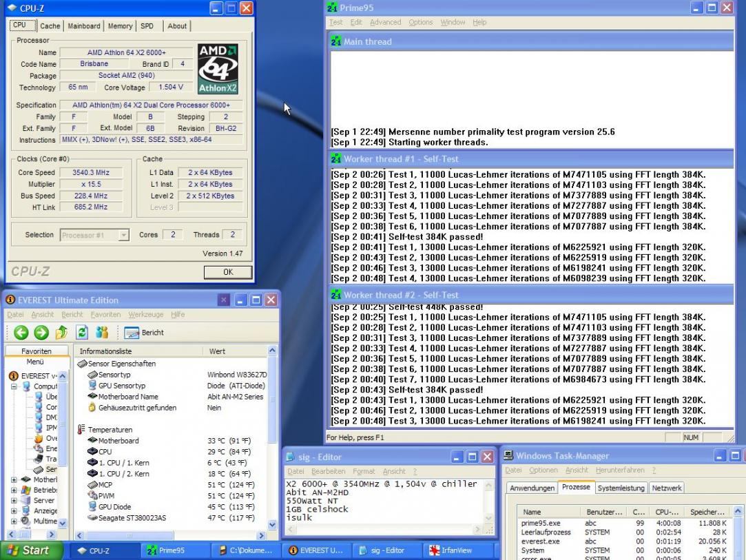Screen dimensions: 746x560
Task: Click the chip icon beside Sensor Eigenschaften
Action: click(82, 364)
